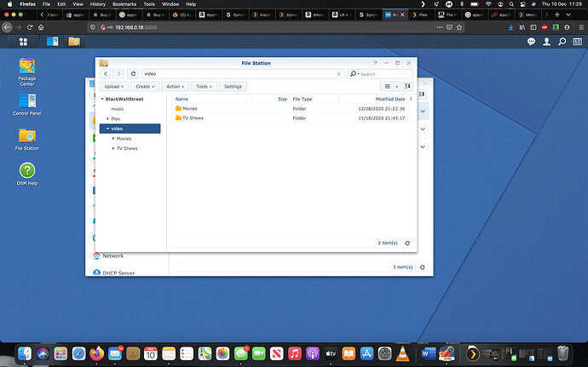Screen dimensions: 588x367
Task: Bookmark this page with Firefox star
Action: tap(459, 27)
